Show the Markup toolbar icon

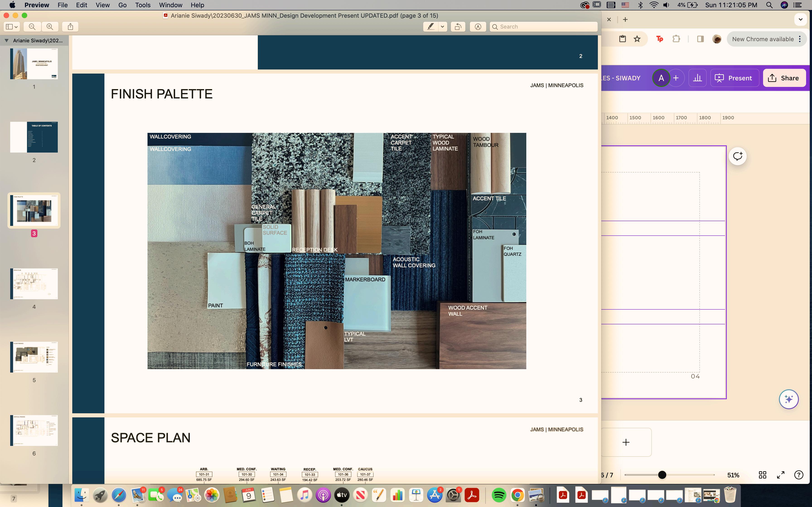pos(478,26)
